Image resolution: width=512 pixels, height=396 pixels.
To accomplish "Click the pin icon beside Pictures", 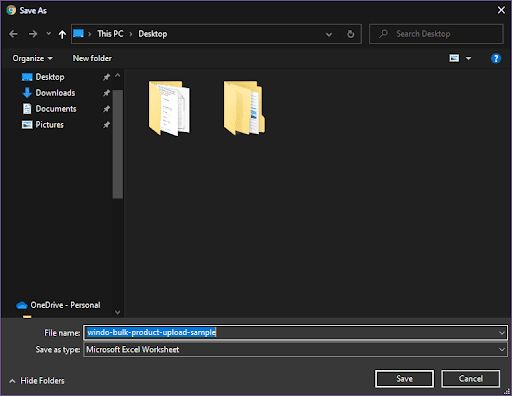I will pyautogui.click(x=106, y=125).
